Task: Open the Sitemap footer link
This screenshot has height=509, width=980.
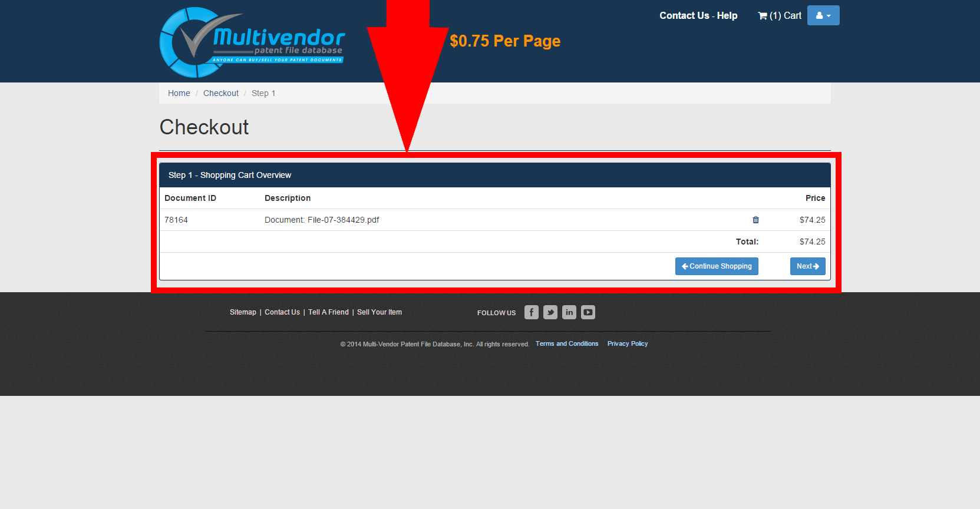Action: (x=243, y=312)
